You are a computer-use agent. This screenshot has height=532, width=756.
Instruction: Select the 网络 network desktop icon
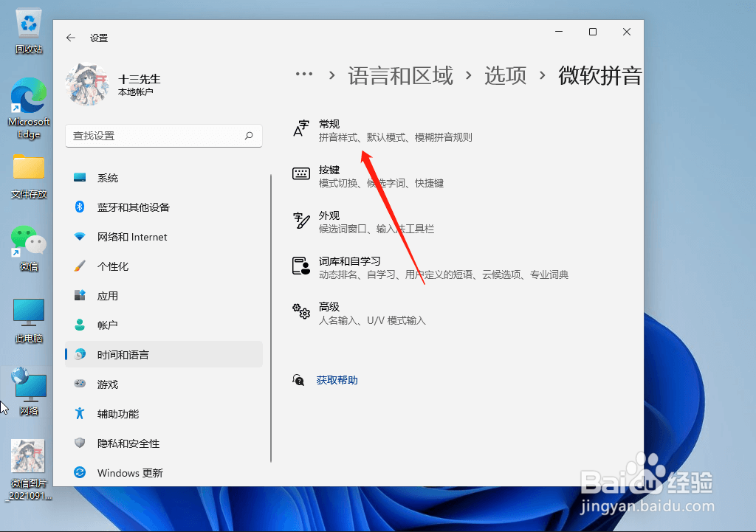[x=29, y=392]
